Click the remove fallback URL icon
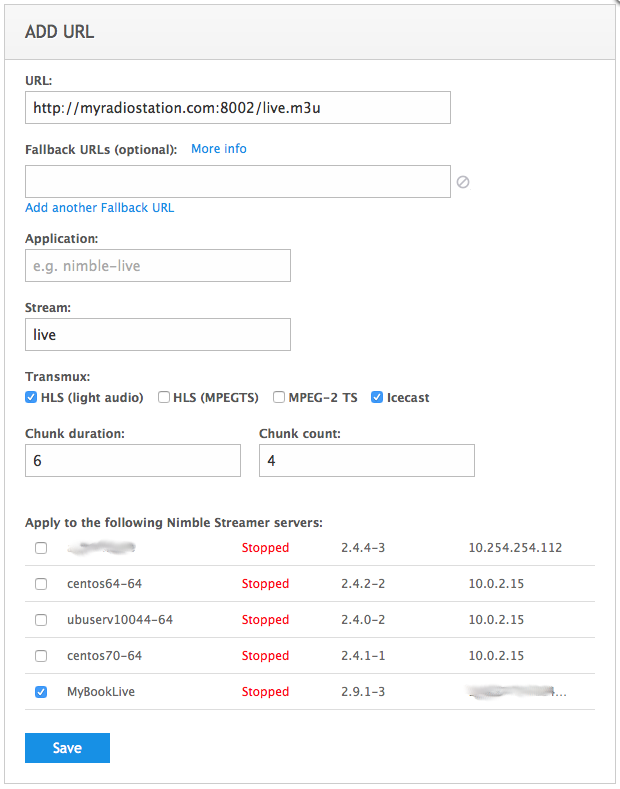 click(463, 182)
